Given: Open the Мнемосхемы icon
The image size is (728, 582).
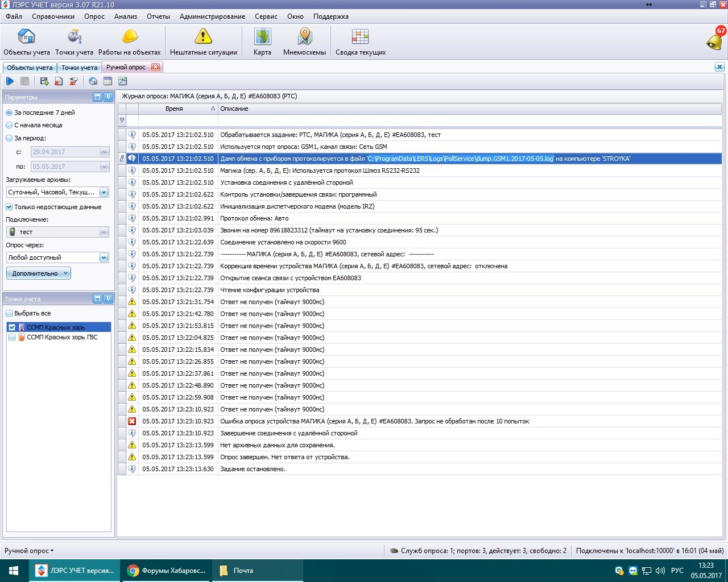Looking at the screenshot, I should pos(305,42).
